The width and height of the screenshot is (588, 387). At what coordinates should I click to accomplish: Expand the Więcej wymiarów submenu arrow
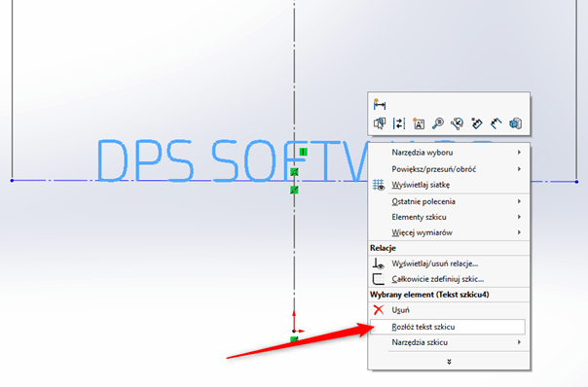click(x=519, y=232)
